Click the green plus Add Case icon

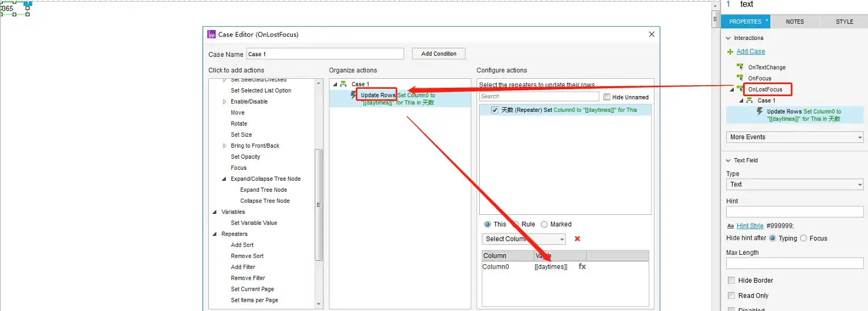click(x=730, y=52)
